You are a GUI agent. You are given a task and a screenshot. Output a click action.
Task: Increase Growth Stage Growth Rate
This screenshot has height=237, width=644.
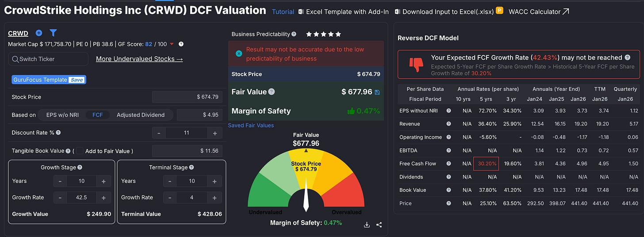tap(103, 198)
